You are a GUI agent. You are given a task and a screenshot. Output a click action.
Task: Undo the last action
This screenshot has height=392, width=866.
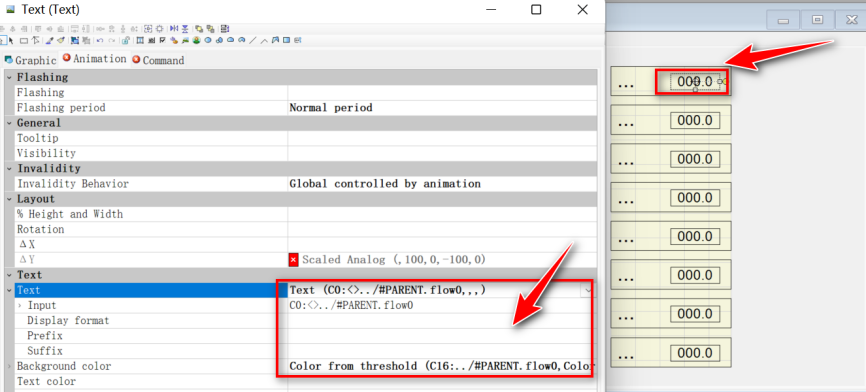[100, 41]
